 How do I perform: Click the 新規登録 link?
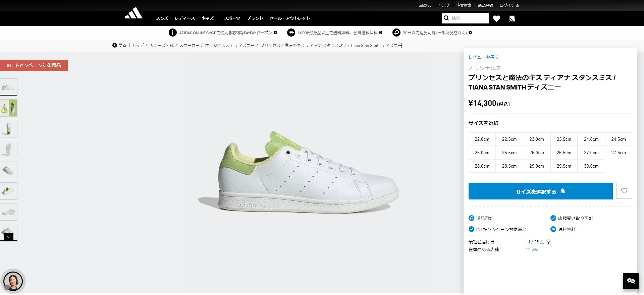point(486,5)
